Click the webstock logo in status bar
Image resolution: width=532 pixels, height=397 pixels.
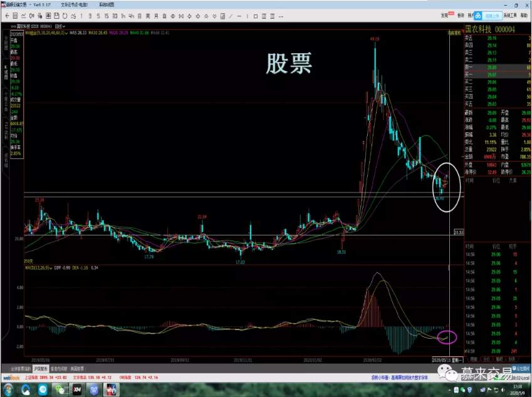11,378
